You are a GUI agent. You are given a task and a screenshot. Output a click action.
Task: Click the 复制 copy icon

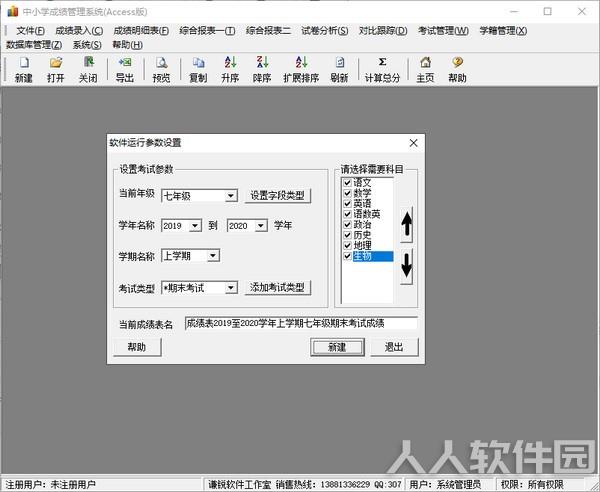tap(198, 69)
